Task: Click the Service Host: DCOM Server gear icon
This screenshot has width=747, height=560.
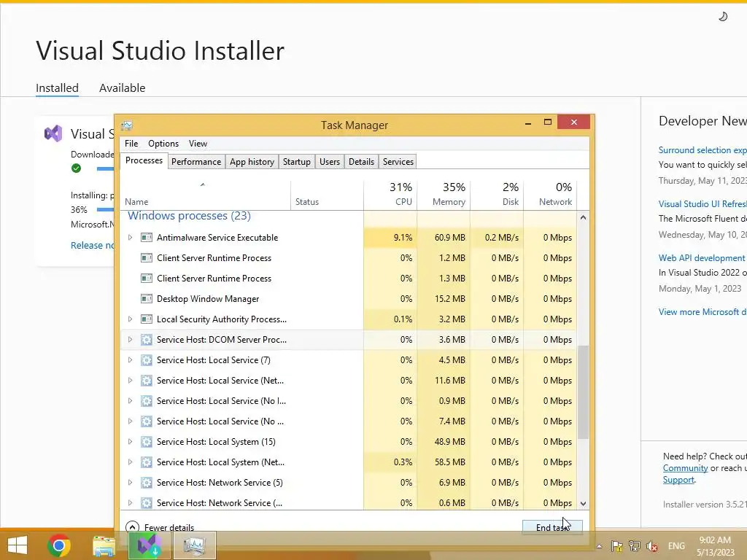Action: pyautogui.click(x=147, y=340)
